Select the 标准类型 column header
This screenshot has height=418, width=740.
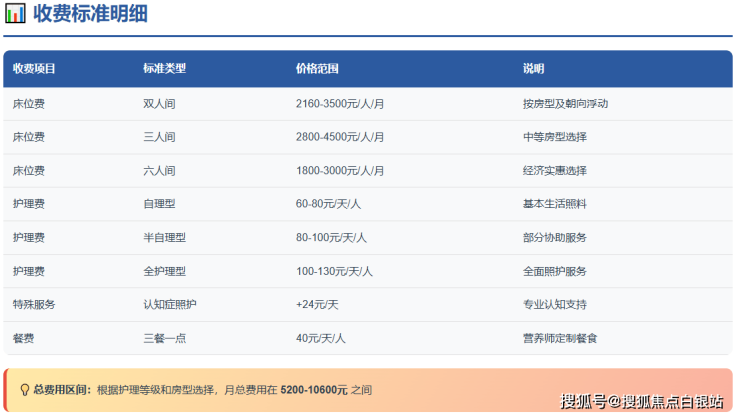pyautogui.click(x=164, y=69)
